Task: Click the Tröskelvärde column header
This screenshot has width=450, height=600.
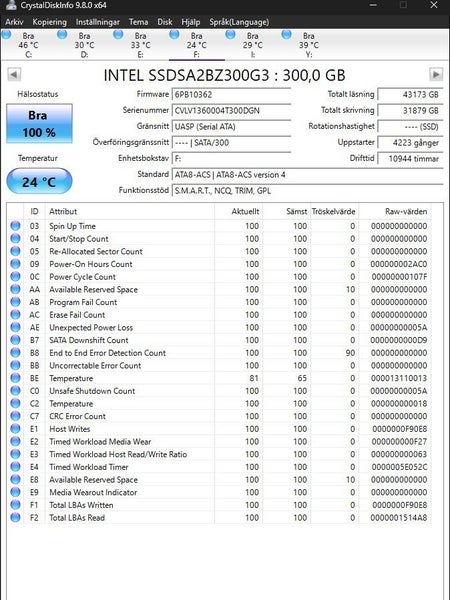Action: pyautogui.click(x=334, y=211)
